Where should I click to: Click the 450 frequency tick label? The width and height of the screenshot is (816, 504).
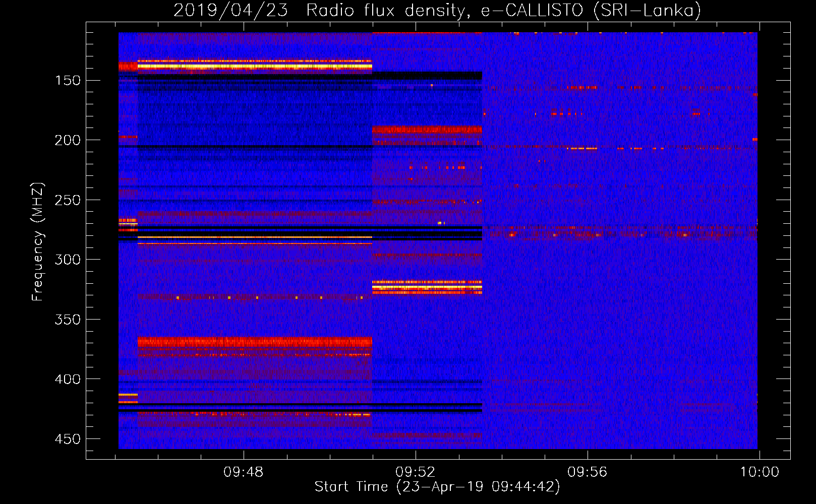68,439
